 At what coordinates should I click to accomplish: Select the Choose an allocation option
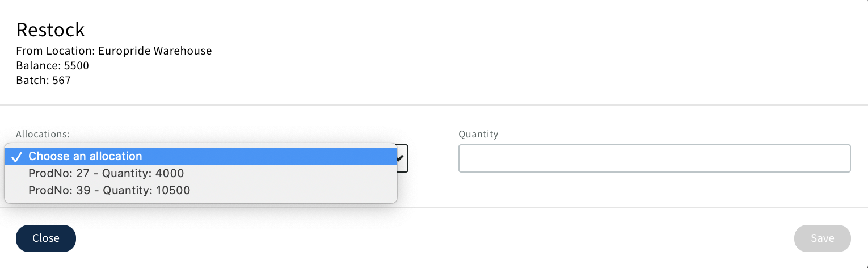pos(85,156)
